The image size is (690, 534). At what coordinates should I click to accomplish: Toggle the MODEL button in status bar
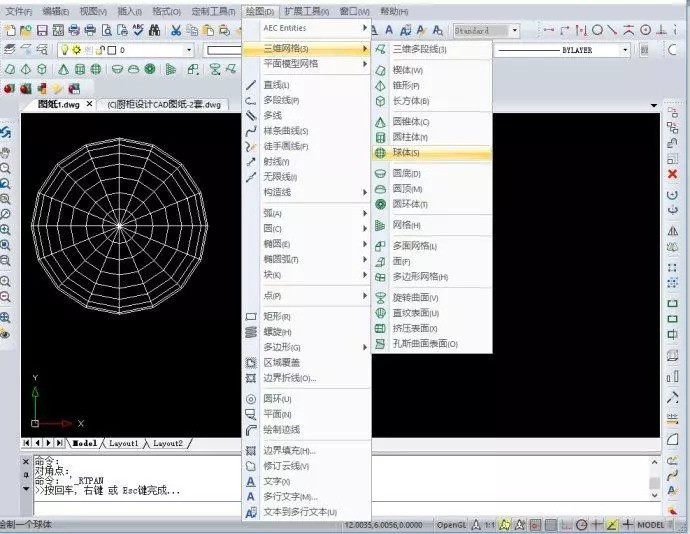pyautogui.click(x=650, y=524)
